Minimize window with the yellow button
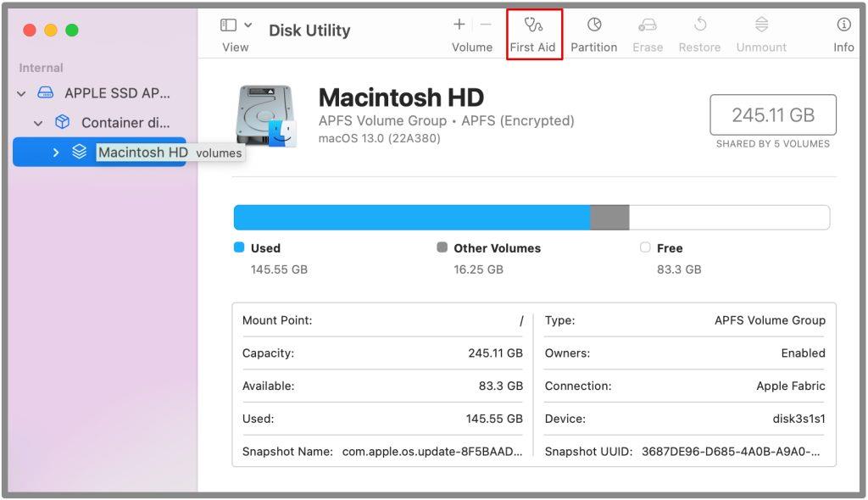The image size is (868, 500). [51, 30]
